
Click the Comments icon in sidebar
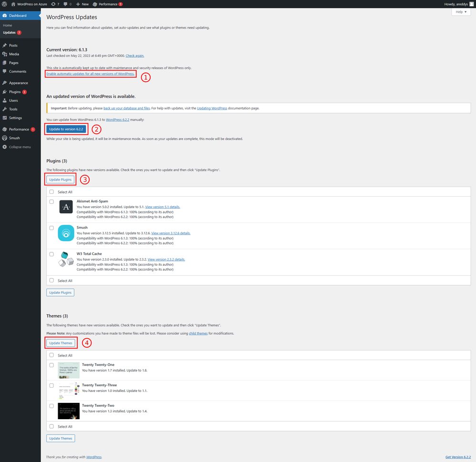coord(5,71)
